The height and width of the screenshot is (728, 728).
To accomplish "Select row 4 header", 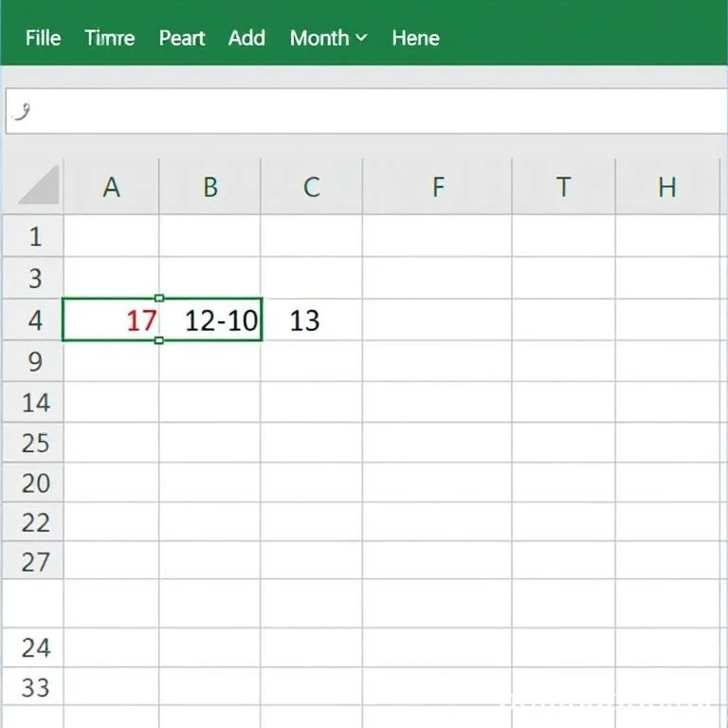I will click(34, 320).
